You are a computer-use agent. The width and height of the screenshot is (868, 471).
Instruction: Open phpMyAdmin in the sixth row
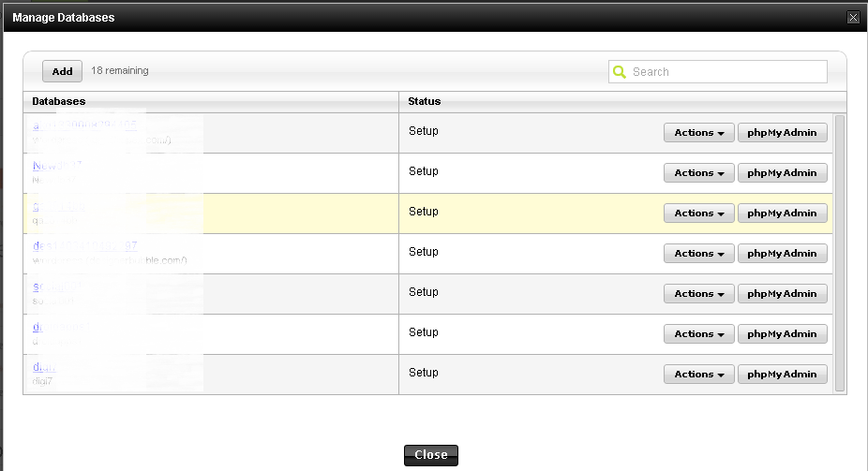[783, 334]
